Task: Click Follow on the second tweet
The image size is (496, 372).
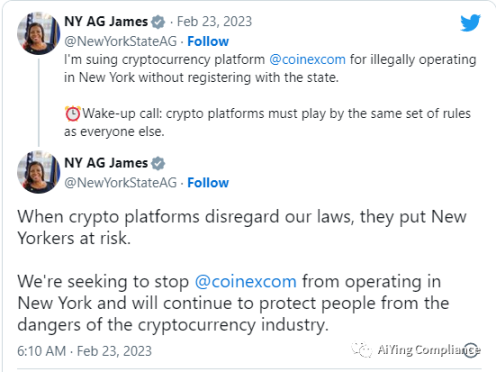Action: point(208,183)
